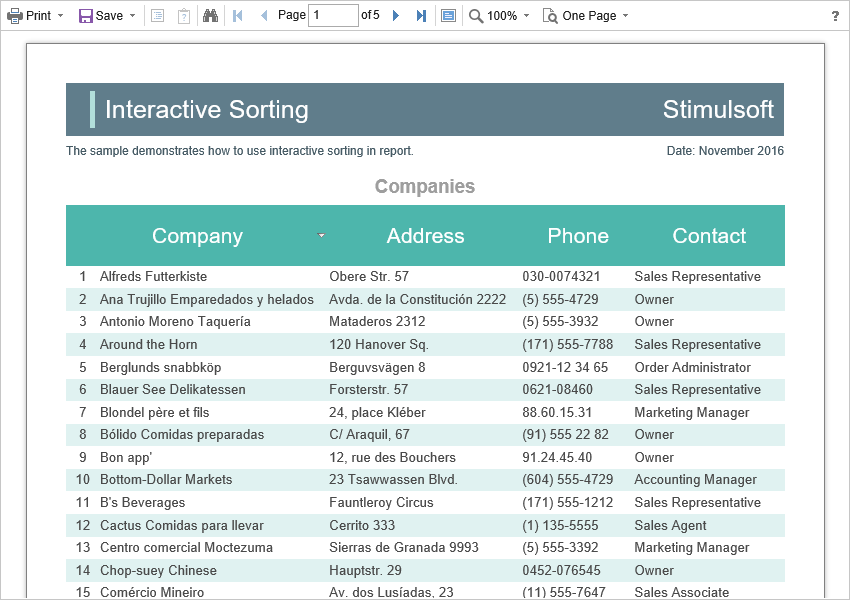Sort by the Phone column header
The height and width of the screenshot is (600, 850).
578,236
